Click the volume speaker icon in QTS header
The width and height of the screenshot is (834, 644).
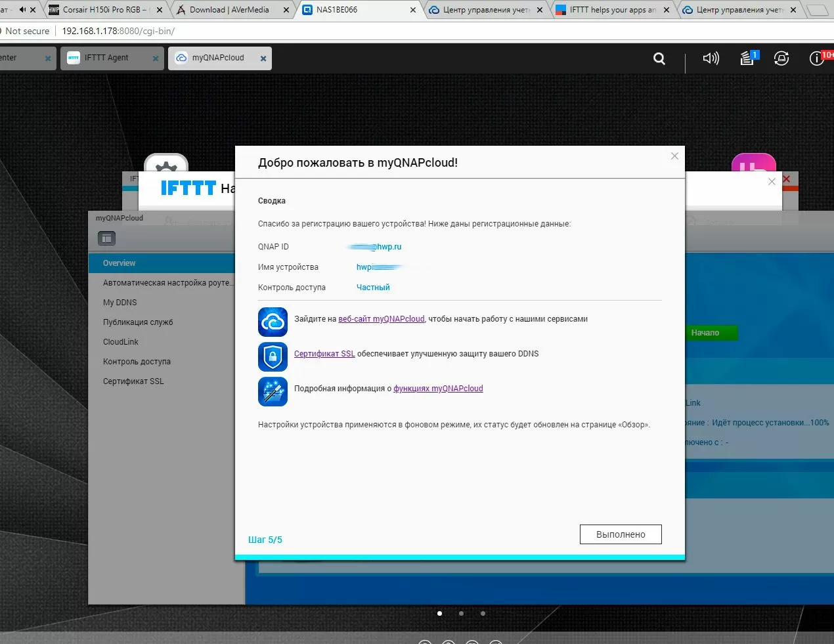click(711, 58)
